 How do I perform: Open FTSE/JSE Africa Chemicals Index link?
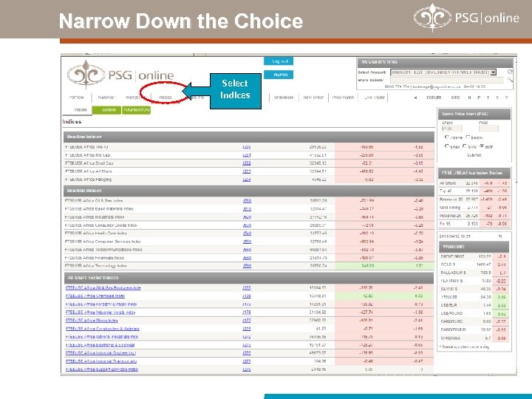coord(95,296)
